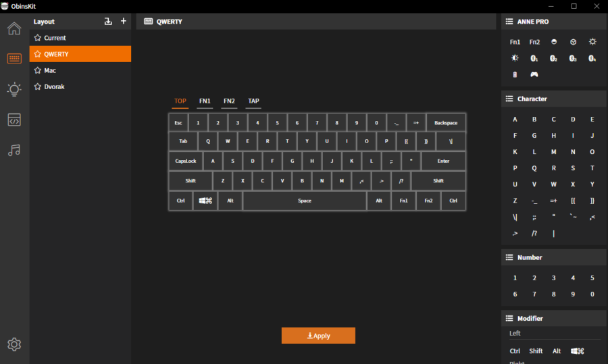Pick number 0 in Number panel
Image resolution: width=608 pixels, height=364 pixels.
592,294
